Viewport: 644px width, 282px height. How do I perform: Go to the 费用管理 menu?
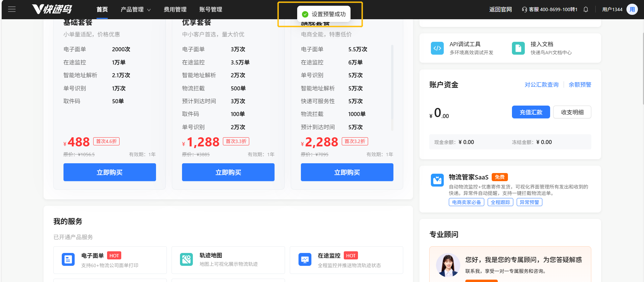click(175, 9)
